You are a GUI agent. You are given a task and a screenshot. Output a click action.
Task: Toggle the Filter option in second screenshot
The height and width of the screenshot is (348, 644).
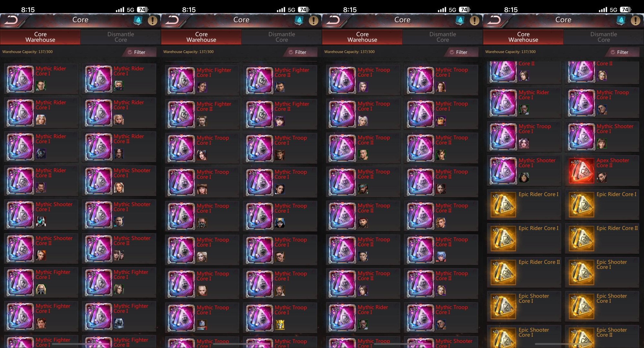pos(300,52)
